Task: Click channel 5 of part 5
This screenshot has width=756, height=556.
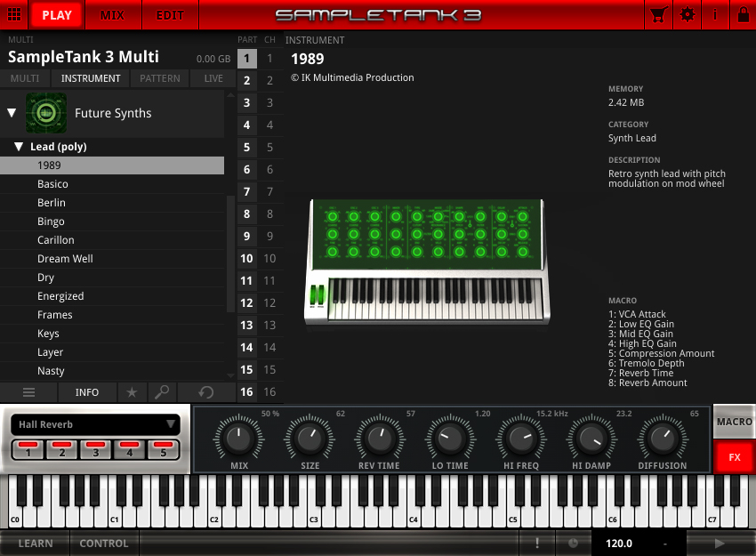Action: (x=270, y=147)
